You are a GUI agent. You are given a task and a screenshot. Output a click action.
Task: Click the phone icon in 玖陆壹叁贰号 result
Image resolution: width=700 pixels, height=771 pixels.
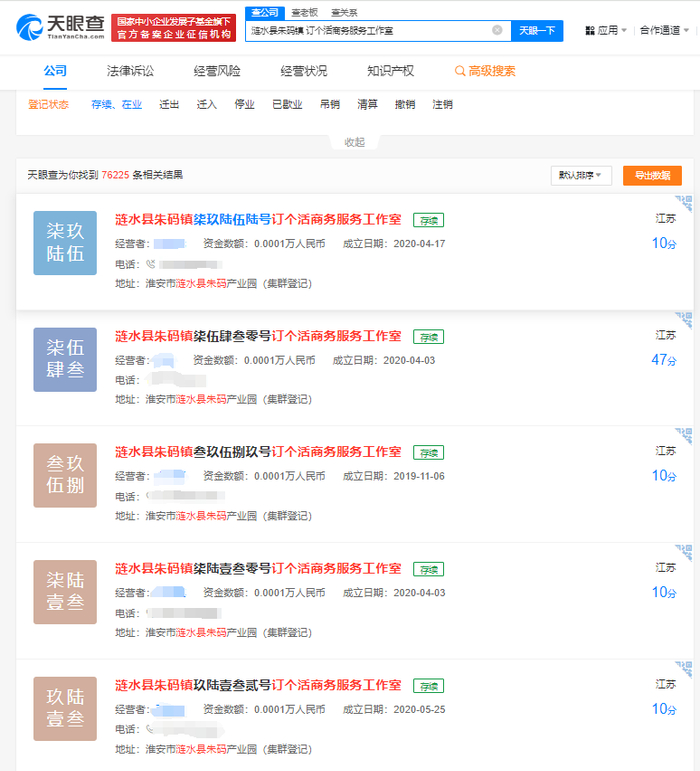pos(150,729)
